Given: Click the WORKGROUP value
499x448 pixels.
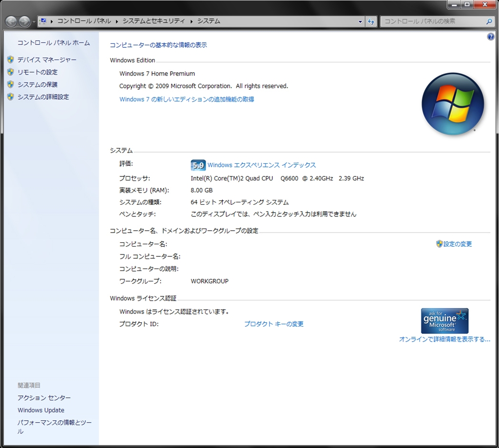Looking at the screenshot, I should pos(210,281).
